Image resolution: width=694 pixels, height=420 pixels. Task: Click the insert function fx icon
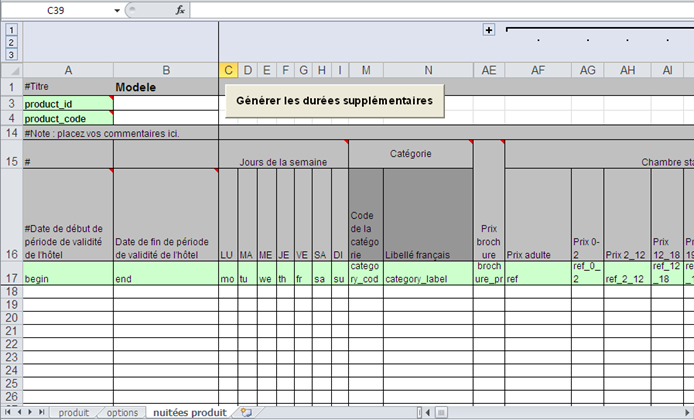(x=180, y=10)
